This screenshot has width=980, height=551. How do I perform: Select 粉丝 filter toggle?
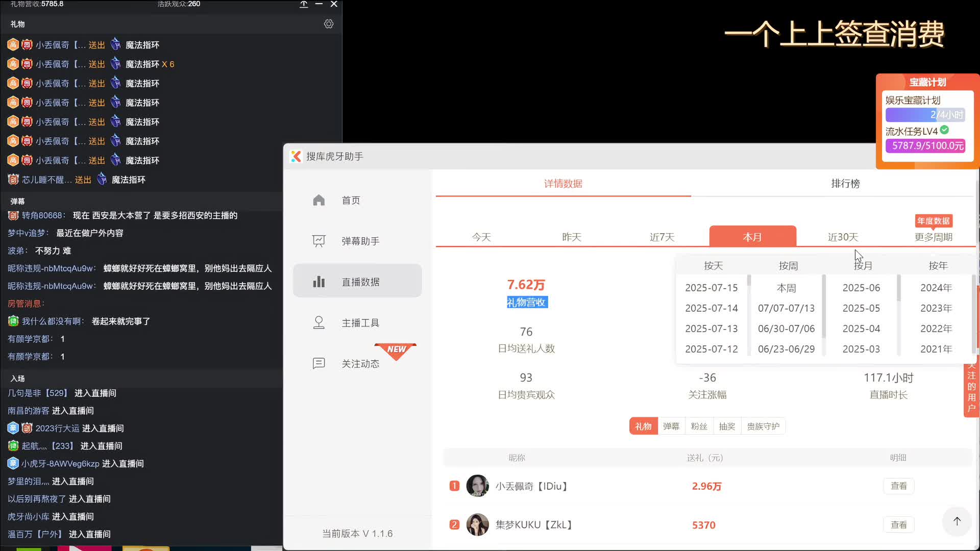click(699, 426)
